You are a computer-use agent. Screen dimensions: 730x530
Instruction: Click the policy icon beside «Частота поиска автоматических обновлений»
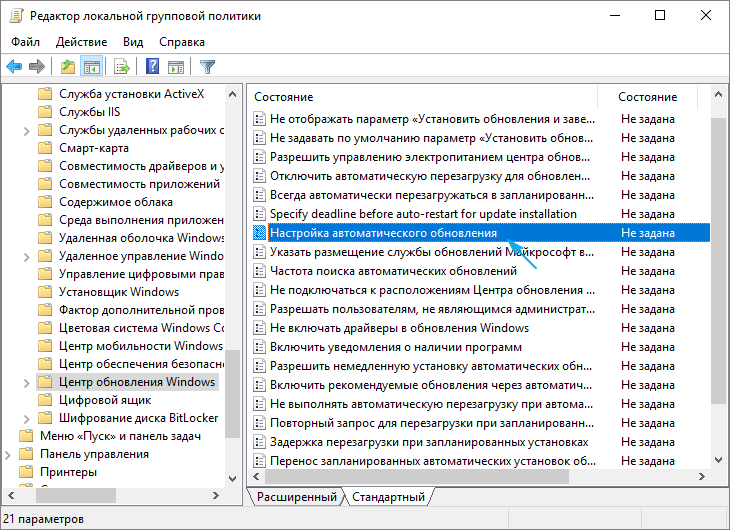click(x=260, y=271)
